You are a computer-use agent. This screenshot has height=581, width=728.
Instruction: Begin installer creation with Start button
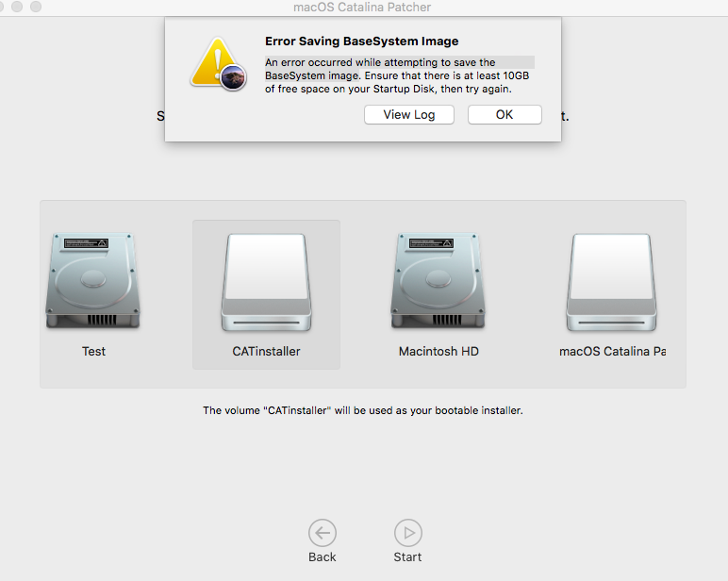point(408,533)
